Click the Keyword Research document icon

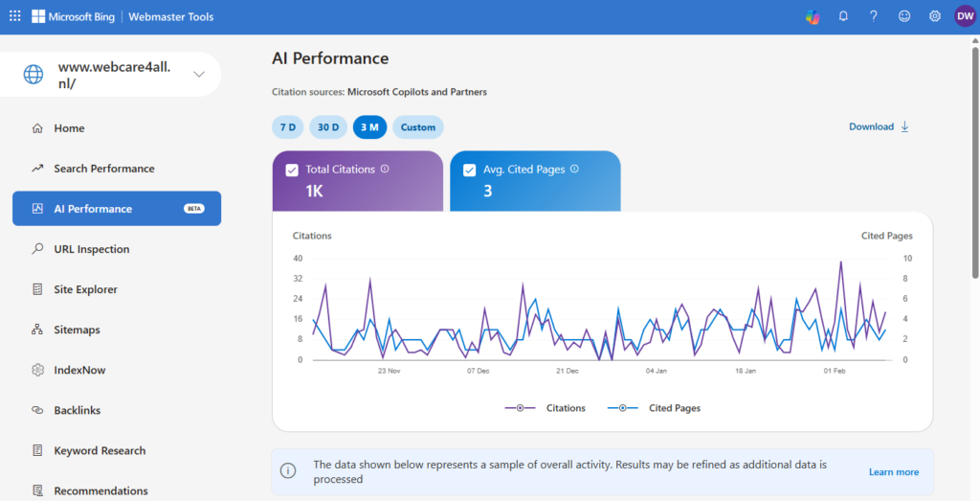pos(37,450)
